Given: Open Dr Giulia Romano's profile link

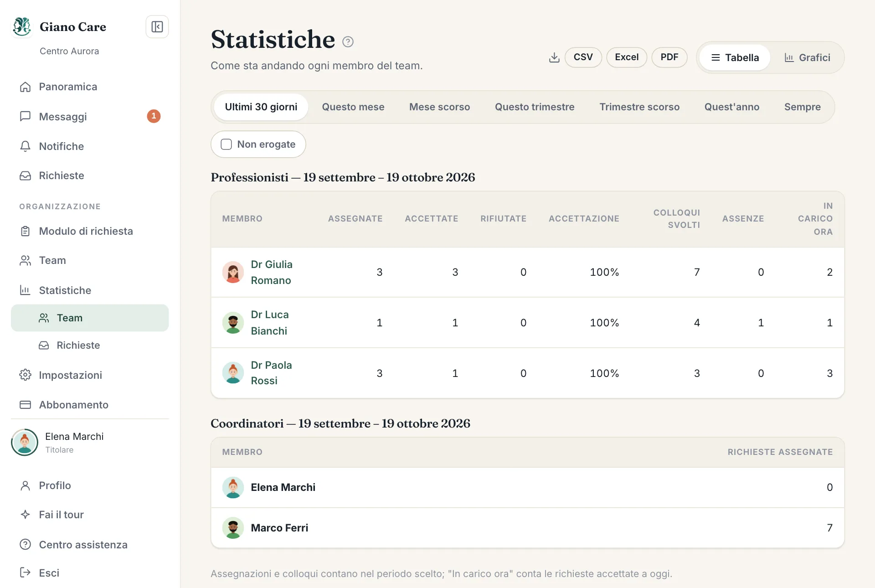Looking at the screenshot, I should 272,273.
